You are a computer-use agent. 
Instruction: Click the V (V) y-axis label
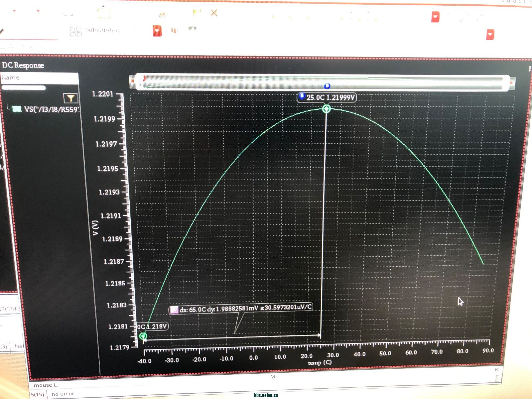pyautogui.click(x=96, y=227)
